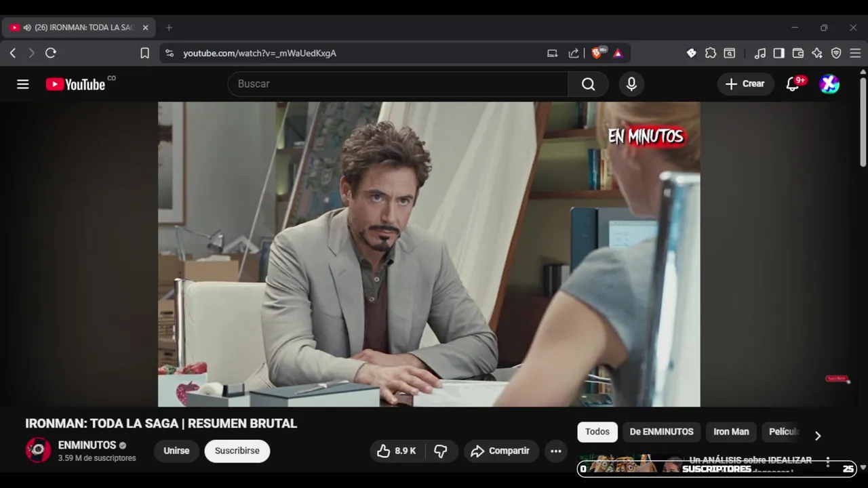Click the diamond tag extension icon

691,53
